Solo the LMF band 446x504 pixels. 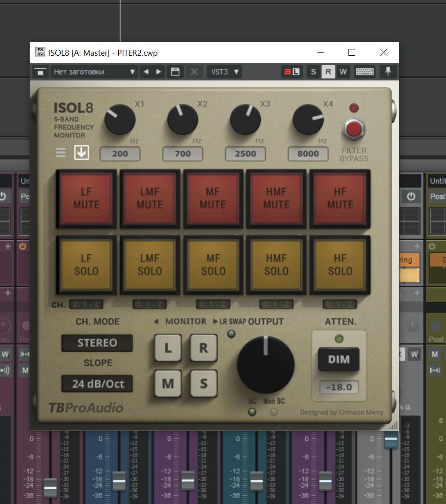coord(150,265)
